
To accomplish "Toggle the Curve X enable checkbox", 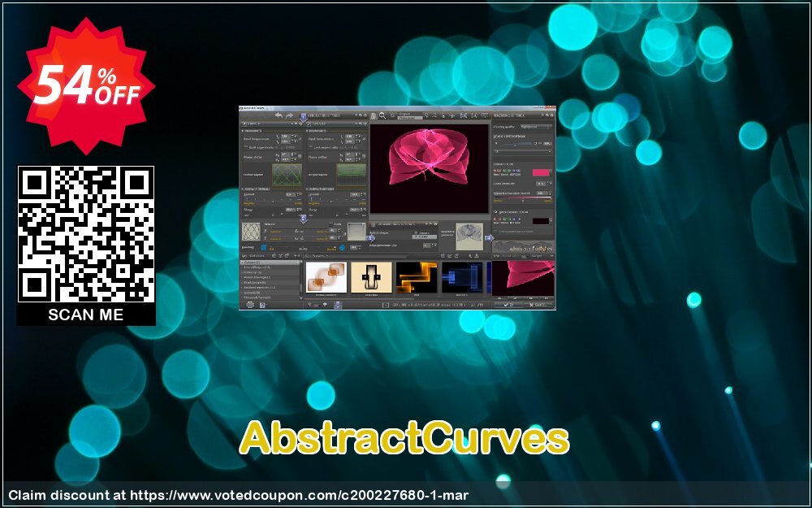I will point(244,124).
